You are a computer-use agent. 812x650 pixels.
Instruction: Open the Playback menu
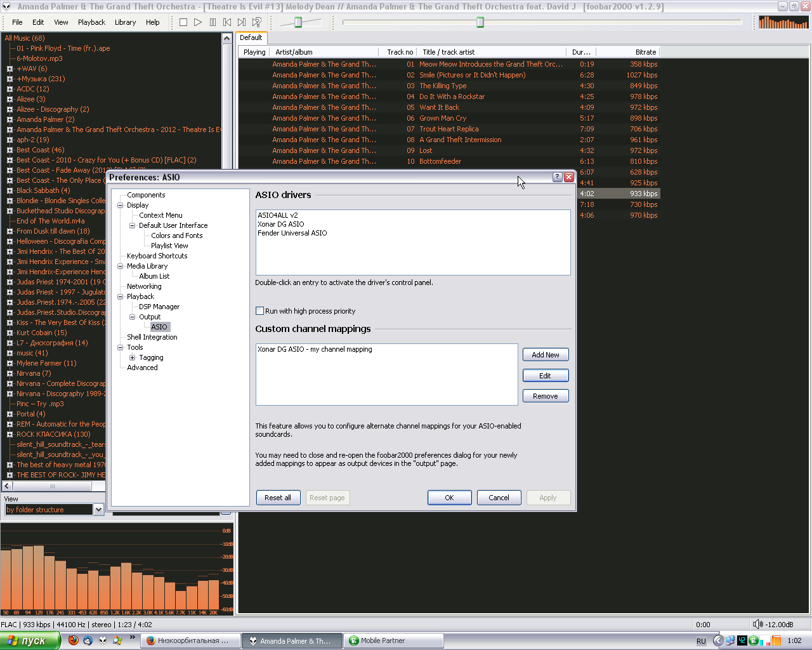[91, 22]
